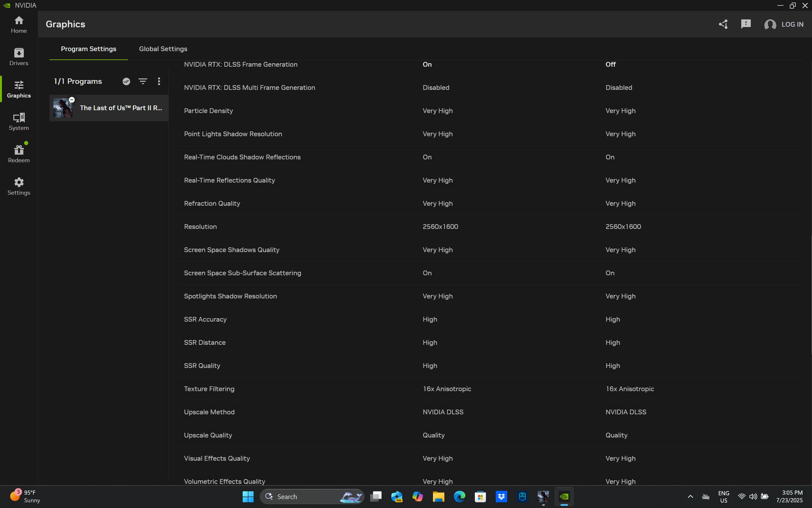The height and width of the screenshot is (508, 812).
Task: Click Upscale Method setting label
Action: (209, 412)
